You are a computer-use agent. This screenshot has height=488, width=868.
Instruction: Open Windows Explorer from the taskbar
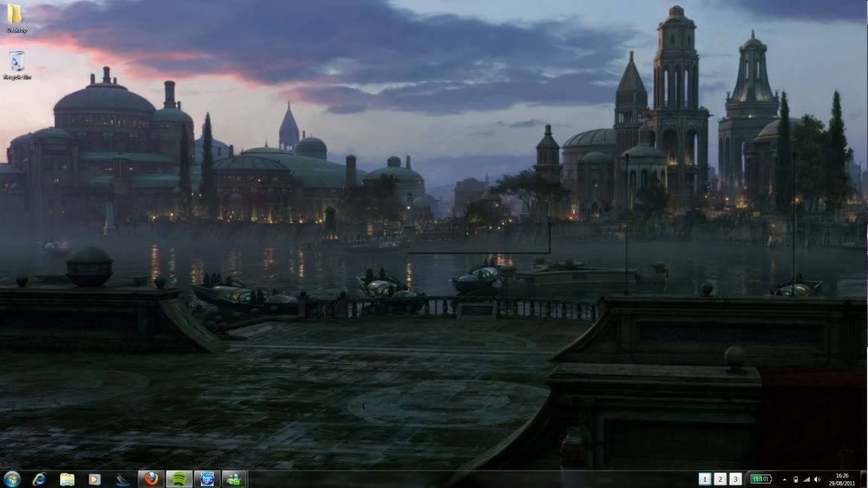coord(67,479)
